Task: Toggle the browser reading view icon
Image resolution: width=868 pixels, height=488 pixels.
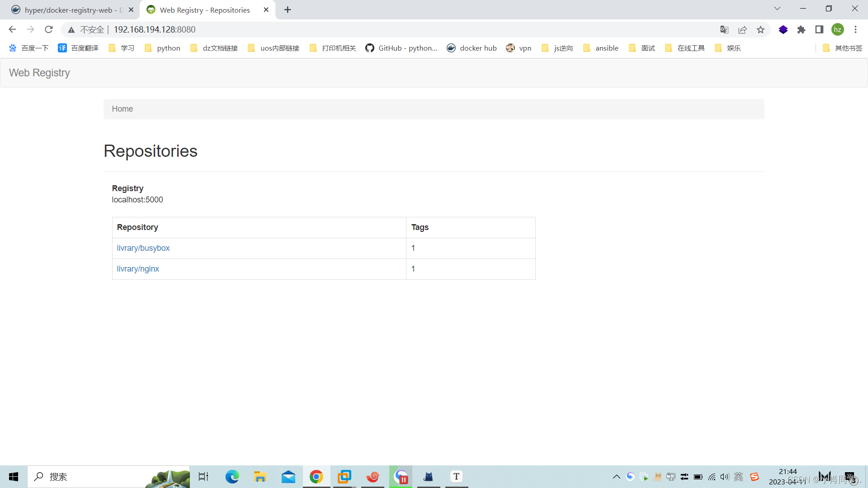Action: tap(820, 29)
